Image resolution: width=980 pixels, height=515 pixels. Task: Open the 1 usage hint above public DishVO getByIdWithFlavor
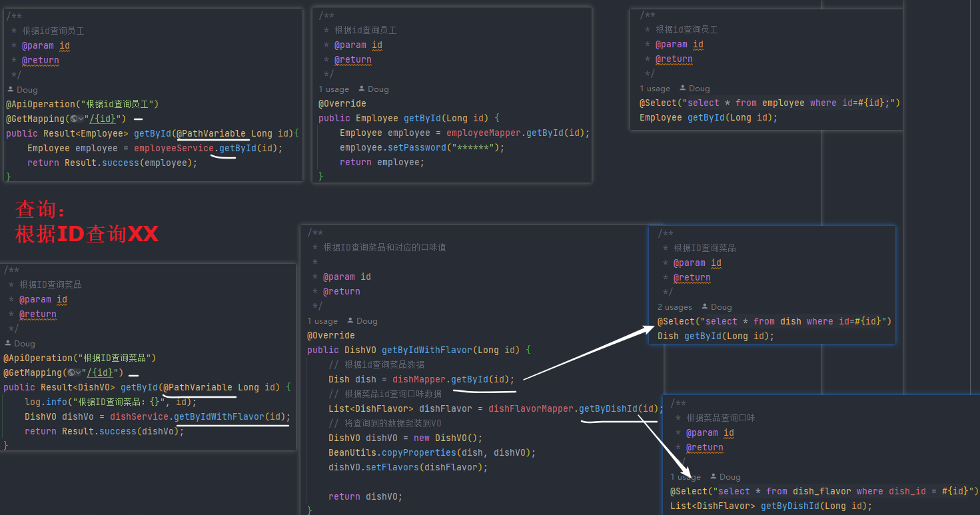[x=322, y=320]
